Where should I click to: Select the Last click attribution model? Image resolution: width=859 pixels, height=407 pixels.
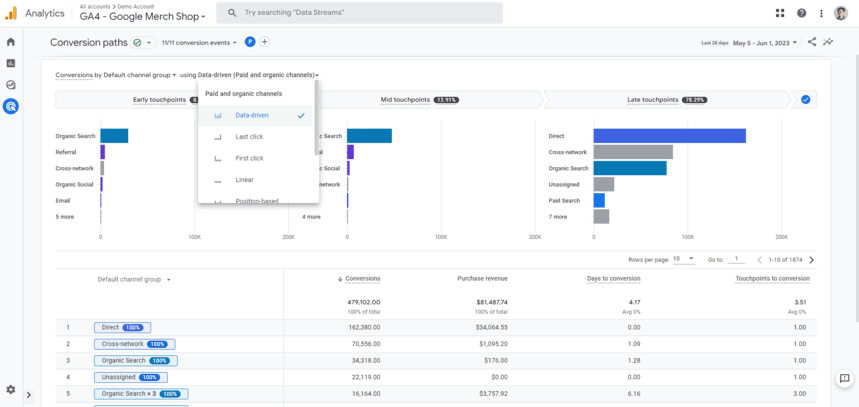[x=250, y=137]
